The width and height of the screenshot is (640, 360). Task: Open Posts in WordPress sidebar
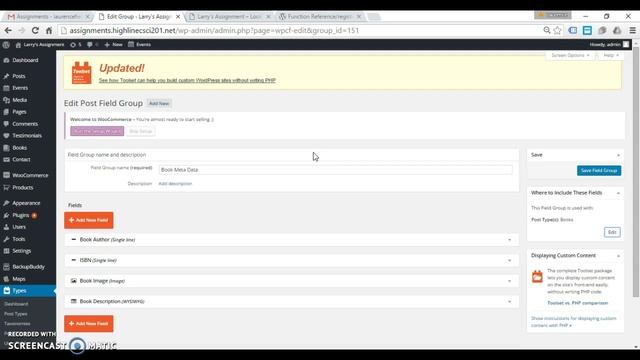tap(19, 76)
